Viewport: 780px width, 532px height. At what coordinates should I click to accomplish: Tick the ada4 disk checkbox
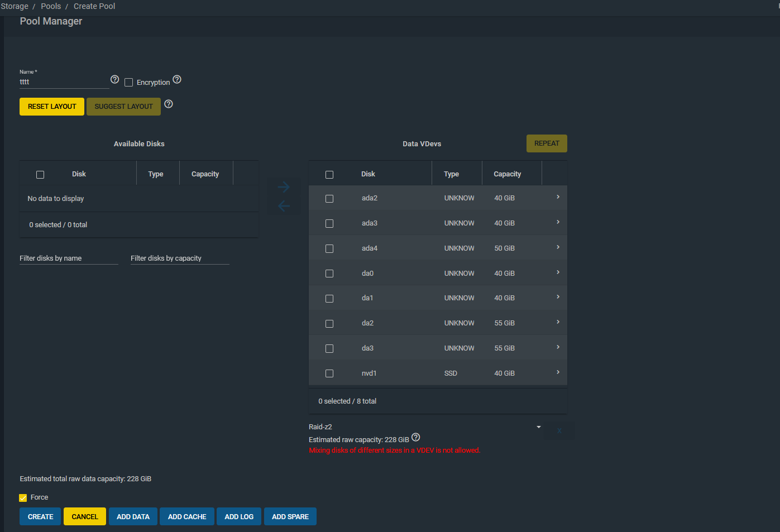(329, 249)
